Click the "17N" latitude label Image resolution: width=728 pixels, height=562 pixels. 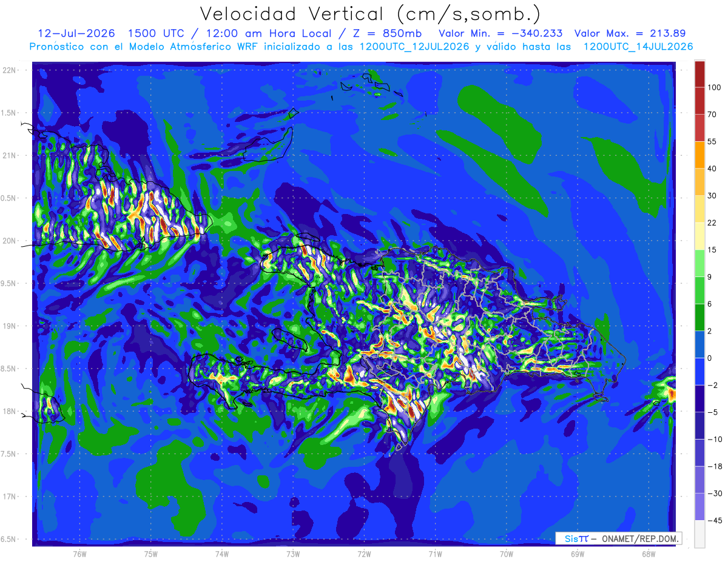tap(9, 497)
